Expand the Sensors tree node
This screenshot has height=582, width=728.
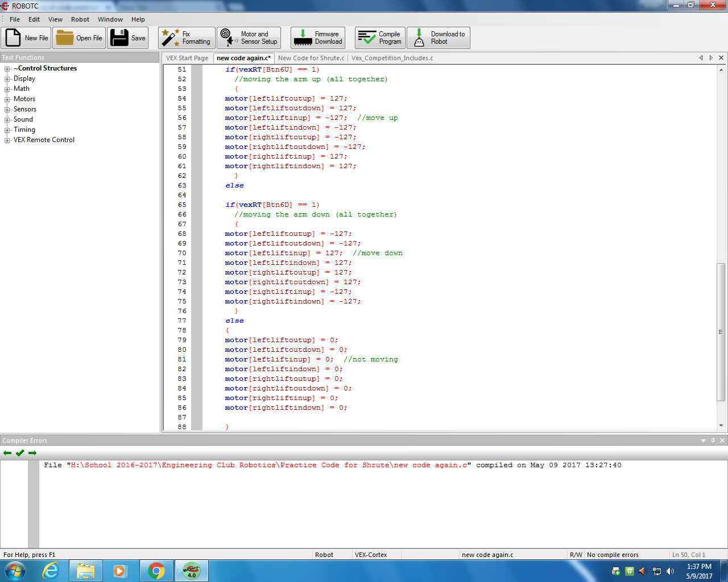click(7, 110)
